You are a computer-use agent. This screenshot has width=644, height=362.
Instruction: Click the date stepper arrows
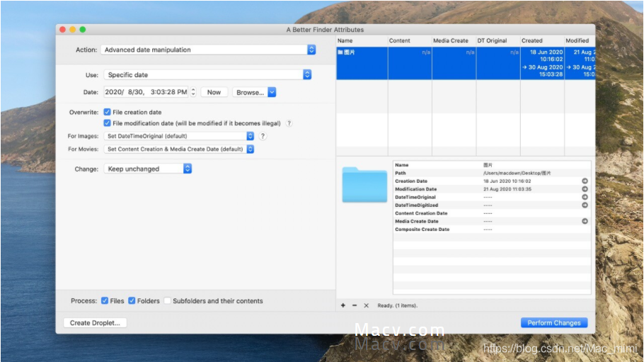click(x=193, y=92)
